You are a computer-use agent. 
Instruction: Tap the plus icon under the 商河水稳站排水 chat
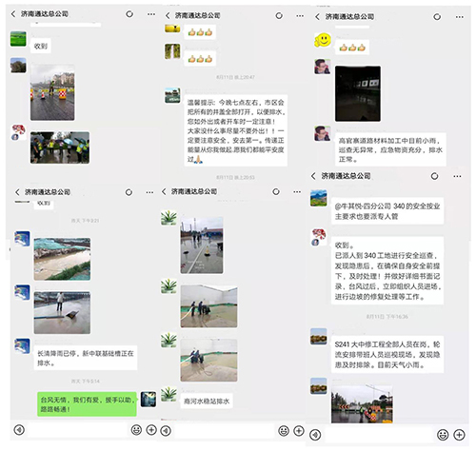click(299, 431)
